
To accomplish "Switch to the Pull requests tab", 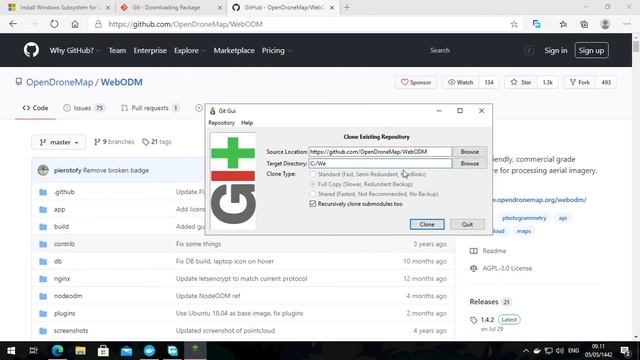I will tap(150, 108).
